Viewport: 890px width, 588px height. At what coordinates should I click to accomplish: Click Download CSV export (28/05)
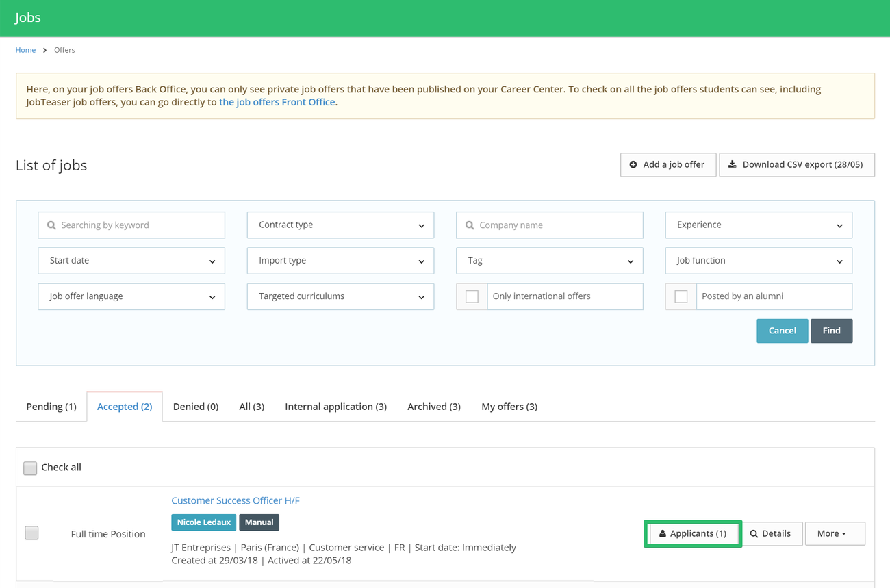[797, 165]
